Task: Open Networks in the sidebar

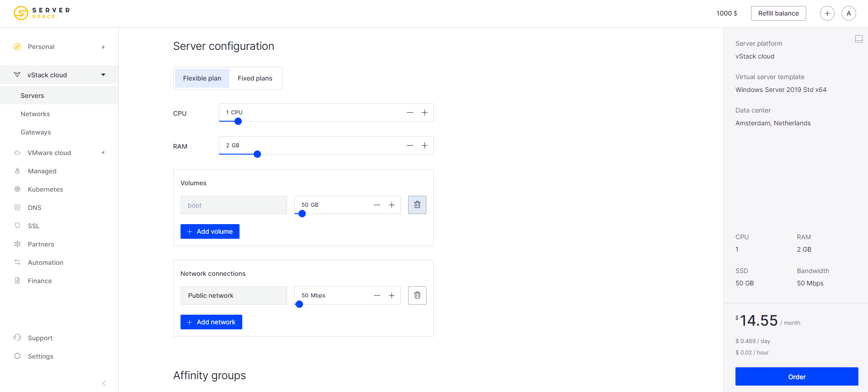Action: [35, 114]
